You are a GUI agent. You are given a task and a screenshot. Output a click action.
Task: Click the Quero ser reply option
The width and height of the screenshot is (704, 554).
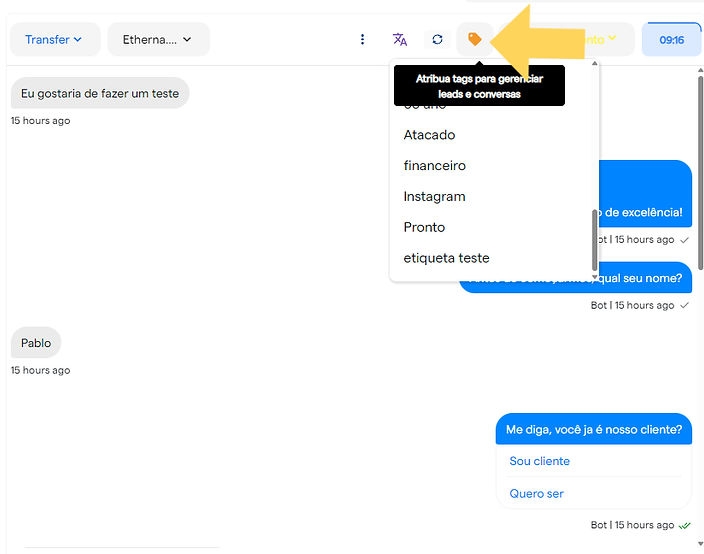(536, 493)
